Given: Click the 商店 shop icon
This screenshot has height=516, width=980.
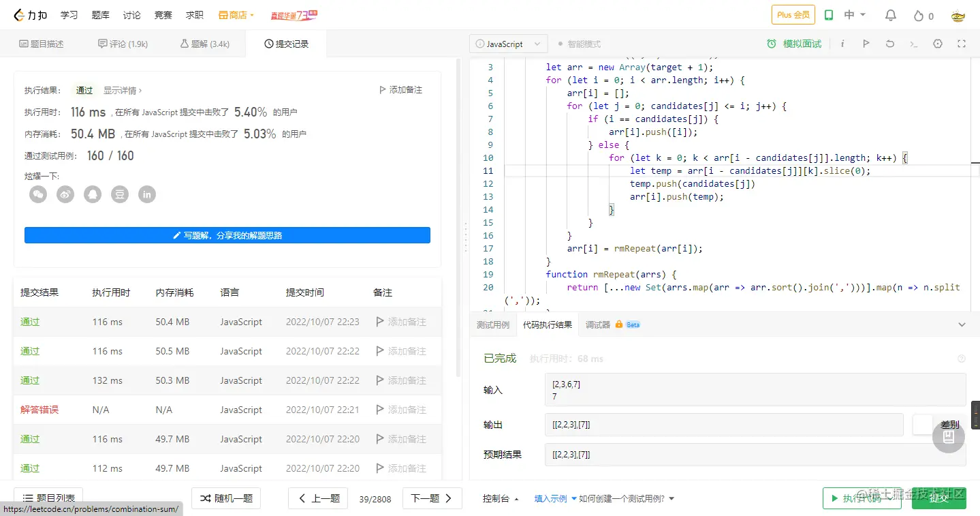Looking at the screenshot, I should [x=223, y=15].
